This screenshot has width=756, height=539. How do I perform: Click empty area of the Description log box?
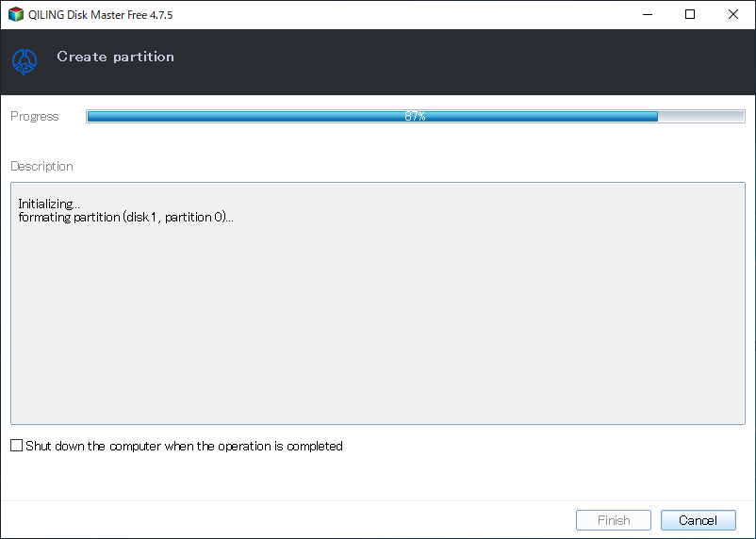click(378, 328)
